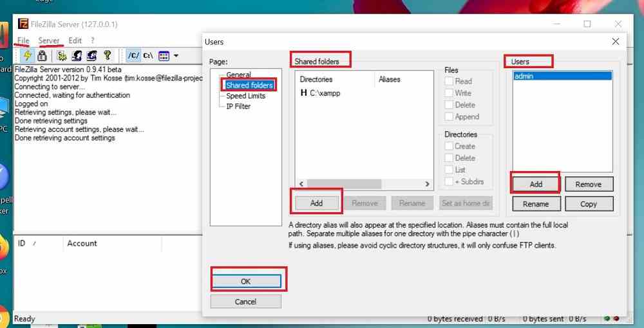The height and width of the screenshot is (328, 644).
Task: Cancel the Users dialog
Action: (x=245, y=302)
